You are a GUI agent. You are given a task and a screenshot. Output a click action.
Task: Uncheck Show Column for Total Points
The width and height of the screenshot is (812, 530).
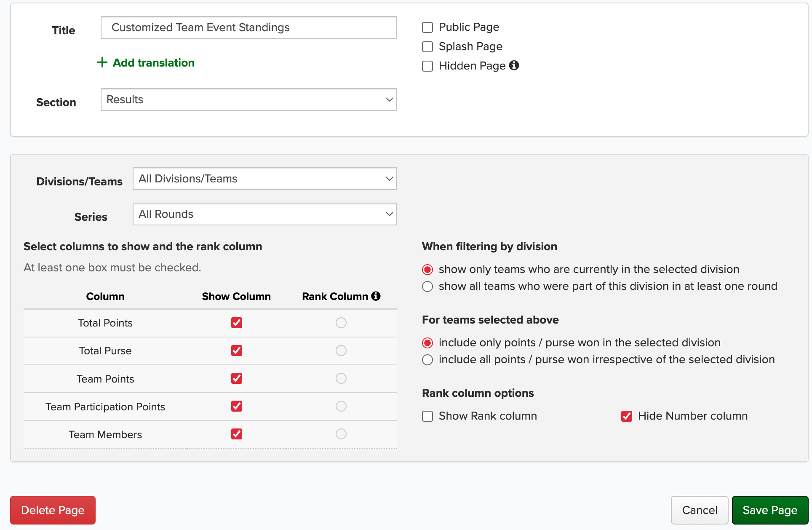[x=237, y=323]
